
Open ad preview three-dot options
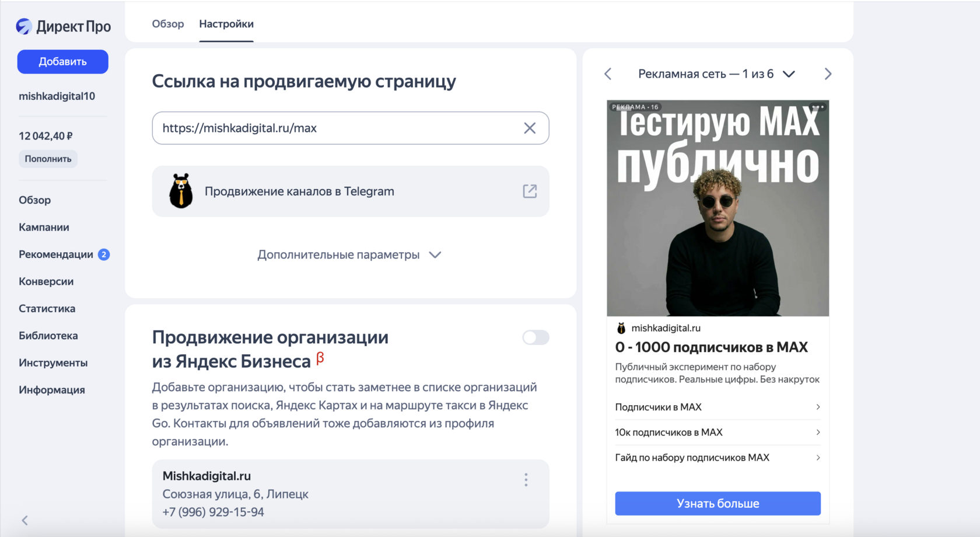click(818, 107)
